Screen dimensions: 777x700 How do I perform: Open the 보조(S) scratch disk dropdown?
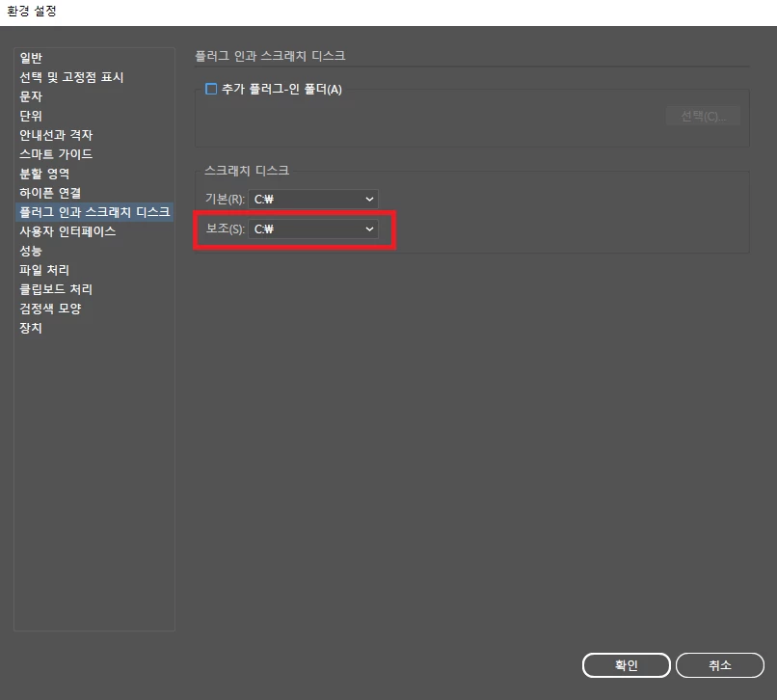(x=313, y=229)
